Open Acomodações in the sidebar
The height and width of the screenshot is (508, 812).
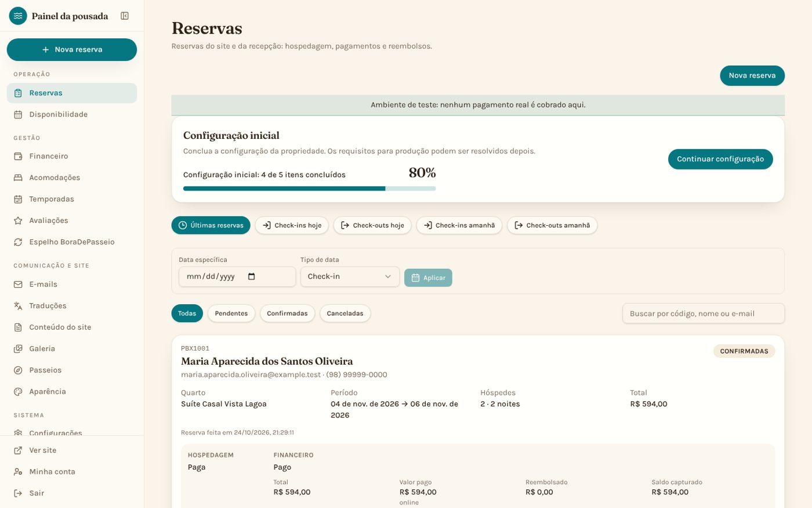[x=72, y=178]
